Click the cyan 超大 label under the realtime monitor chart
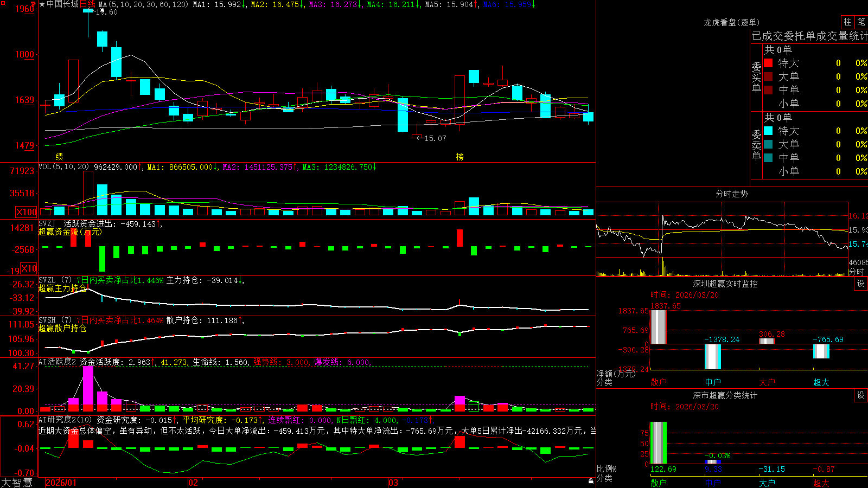Screen dimensions: 868x488 pyautogui.click(x=821, y=382)
